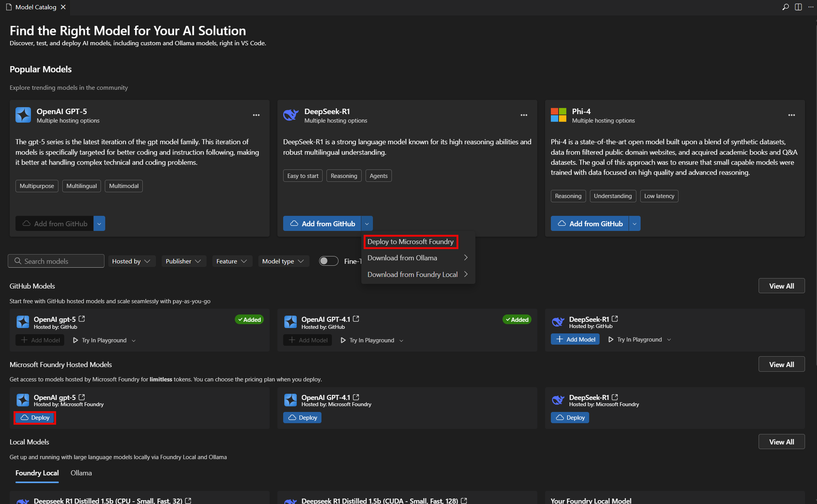Open the Publisher filter dropdown
Viewport: 817px width, 504px height.
pyautogui.click(x=183, y=261)
